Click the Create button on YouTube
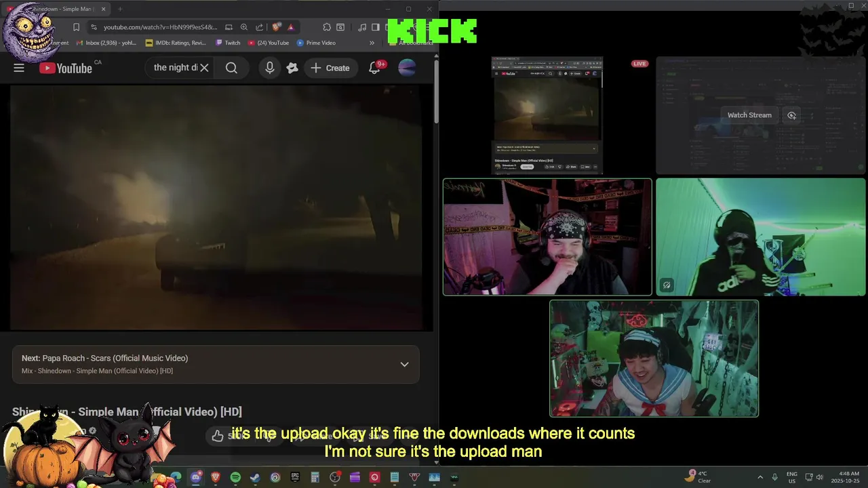 pyautogui.click(x=330, y=68)
